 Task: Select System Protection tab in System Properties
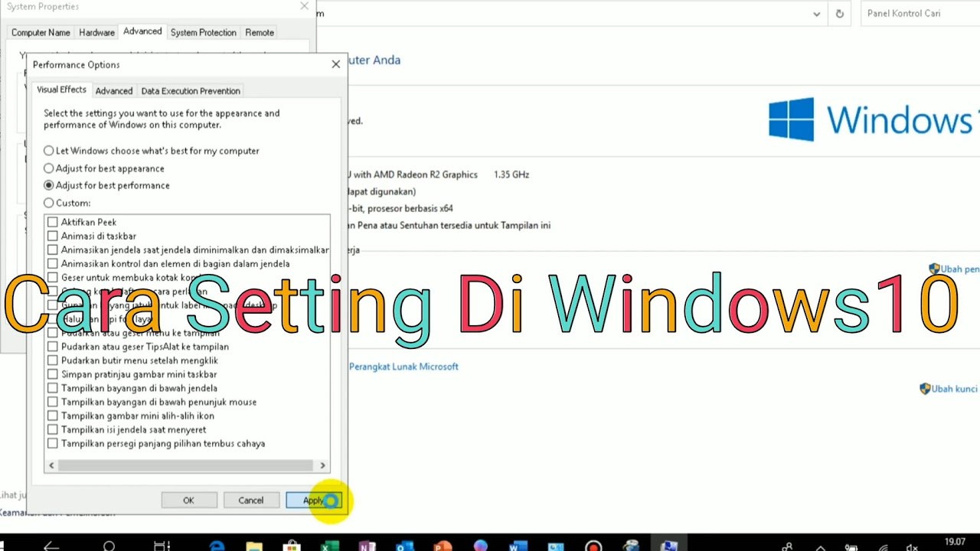[x=203, y=32]
